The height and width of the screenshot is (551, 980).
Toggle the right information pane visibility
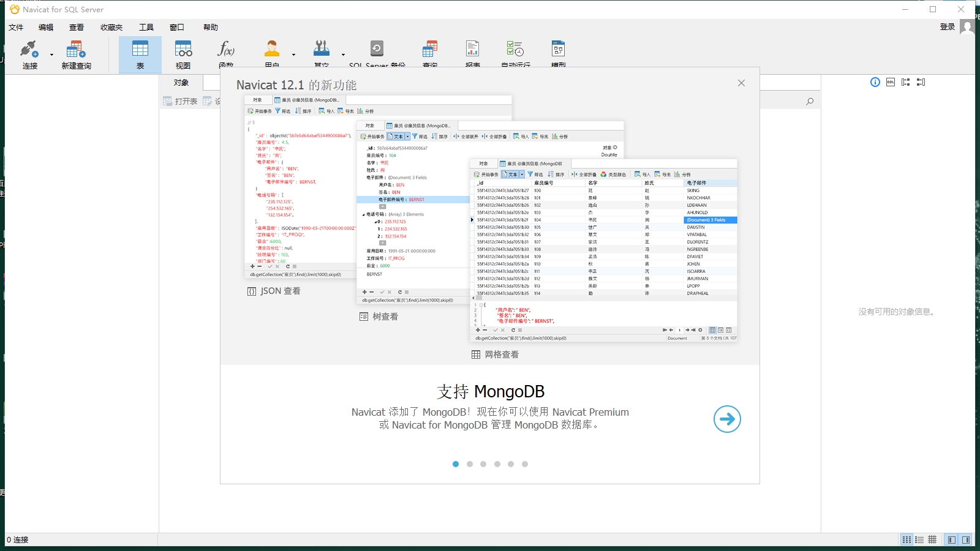966,539
